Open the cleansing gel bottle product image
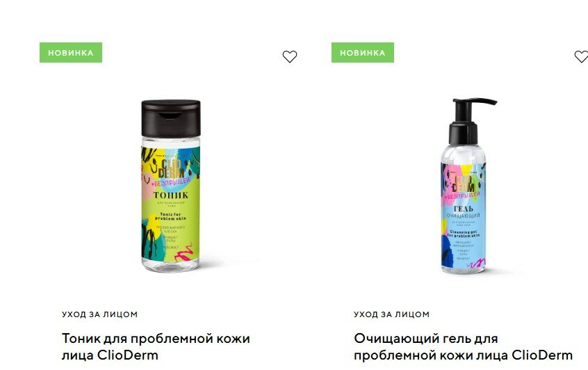588x370 pixels. 465,186
